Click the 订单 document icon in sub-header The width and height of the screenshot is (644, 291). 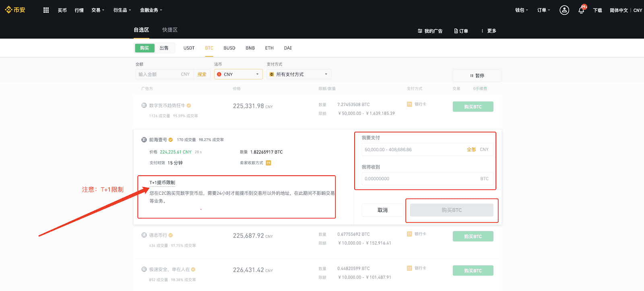tap(456, 31)
